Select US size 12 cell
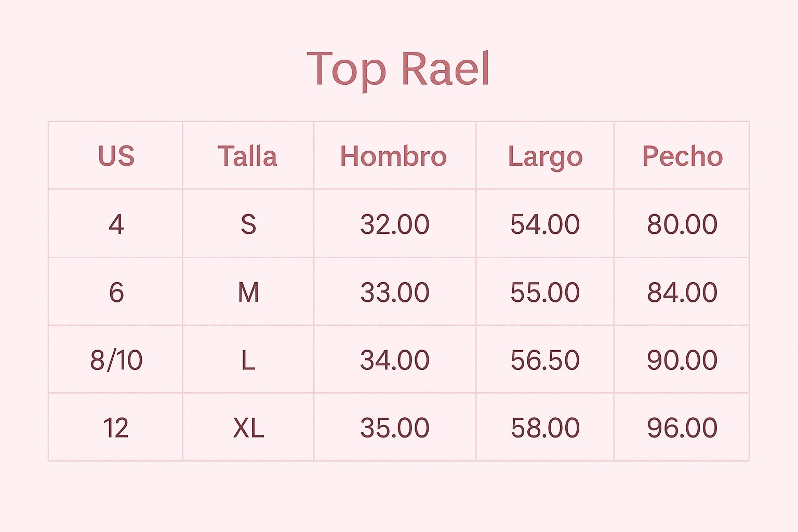Viewport: 798px width, 532px height. 116,428
